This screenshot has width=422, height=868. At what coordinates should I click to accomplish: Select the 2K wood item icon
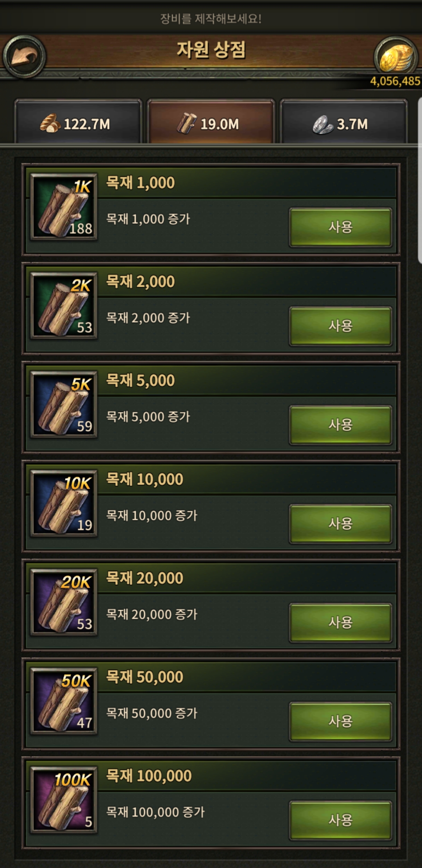[x=64, y=305]
